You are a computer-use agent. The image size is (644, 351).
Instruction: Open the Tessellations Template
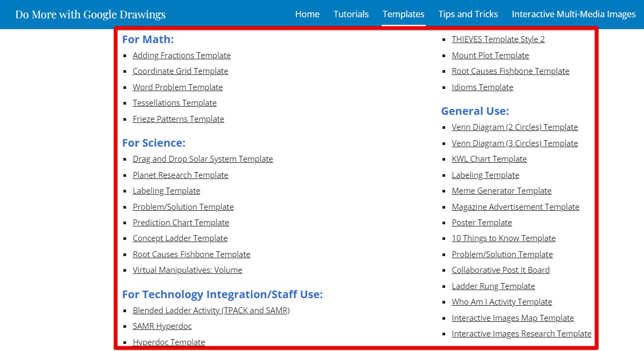pyautogui.click(x=175, y=103)
